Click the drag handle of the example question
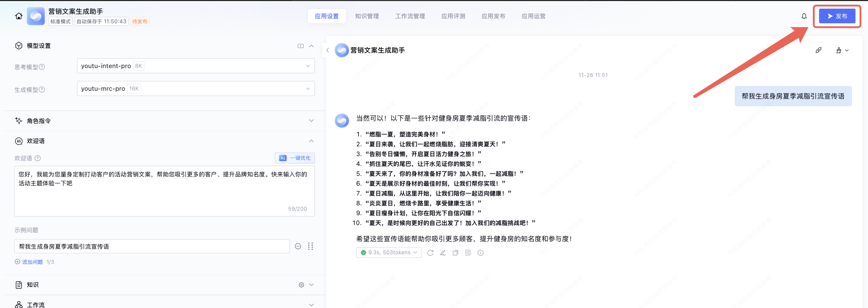The height and width of the screenshot is (308, 868). point(310,246)
